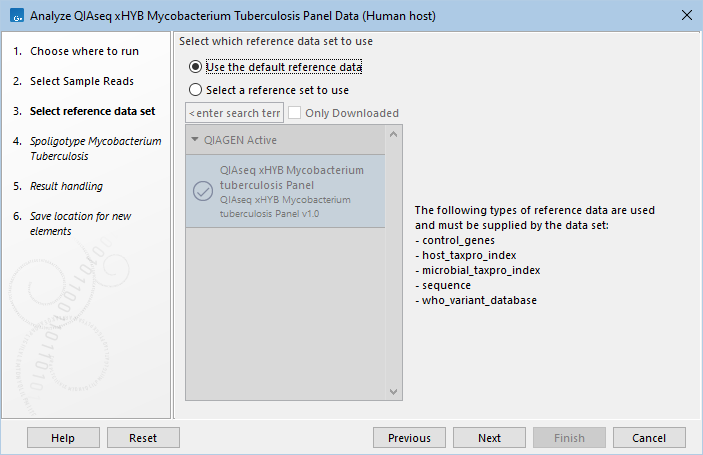This screenshot has height=455, width=703.
Task: Choose 'Select a reference set to use'
Action: pyautogui.click(x=195, y=90)
